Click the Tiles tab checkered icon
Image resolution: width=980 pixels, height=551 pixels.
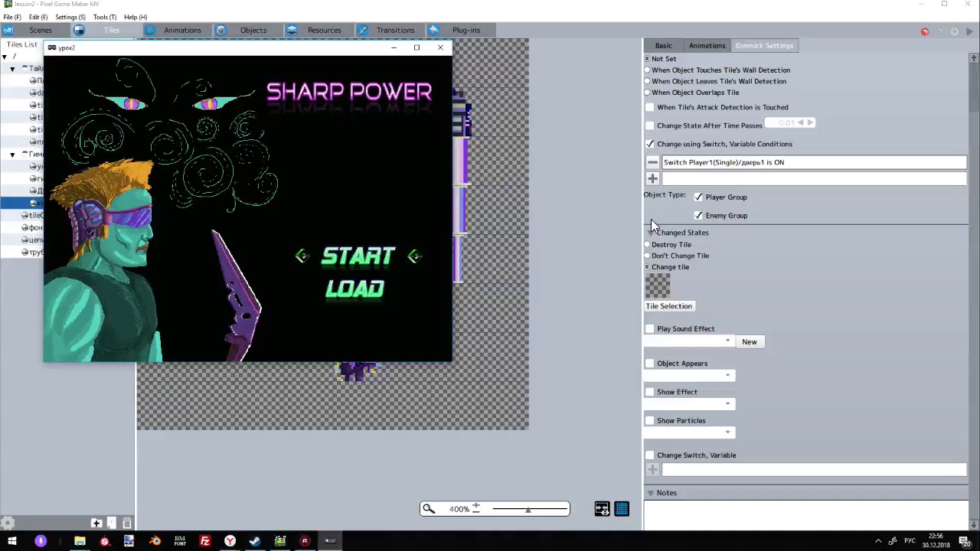[79, 31]
